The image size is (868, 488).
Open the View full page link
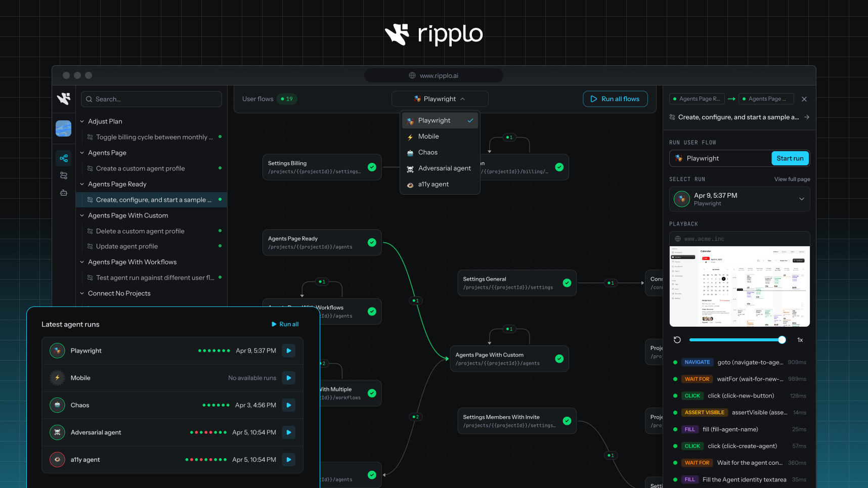[792, 179]
